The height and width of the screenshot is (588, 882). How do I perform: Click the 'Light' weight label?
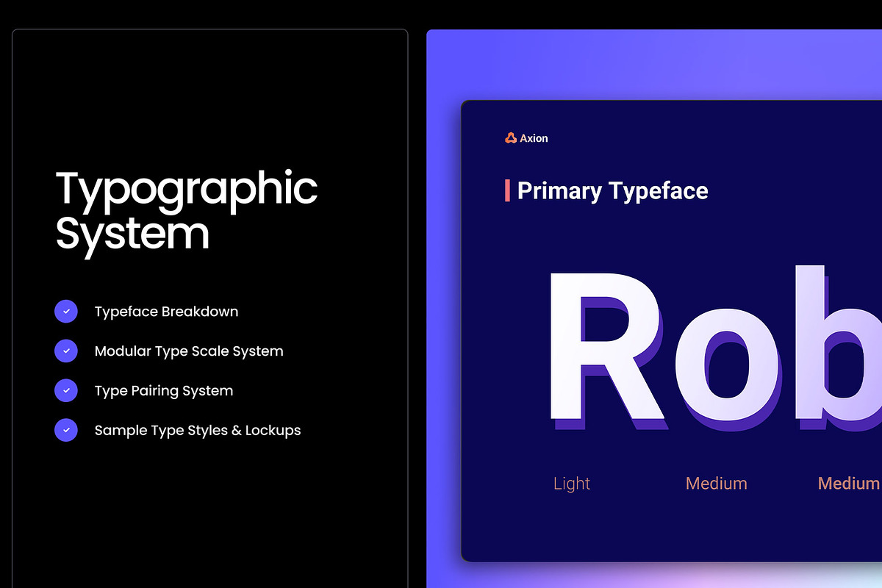pyautogui.click(x=572, y=484)
